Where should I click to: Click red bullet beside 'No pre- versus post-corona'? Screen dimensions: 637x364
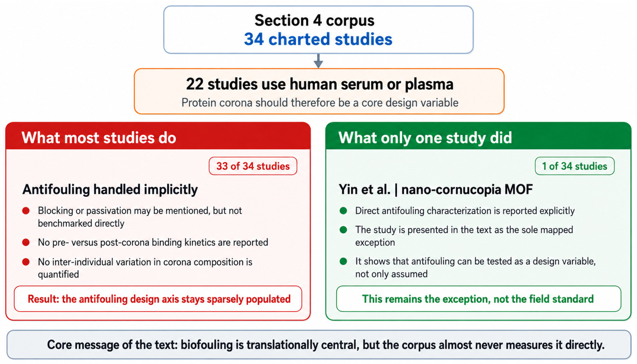26,242
